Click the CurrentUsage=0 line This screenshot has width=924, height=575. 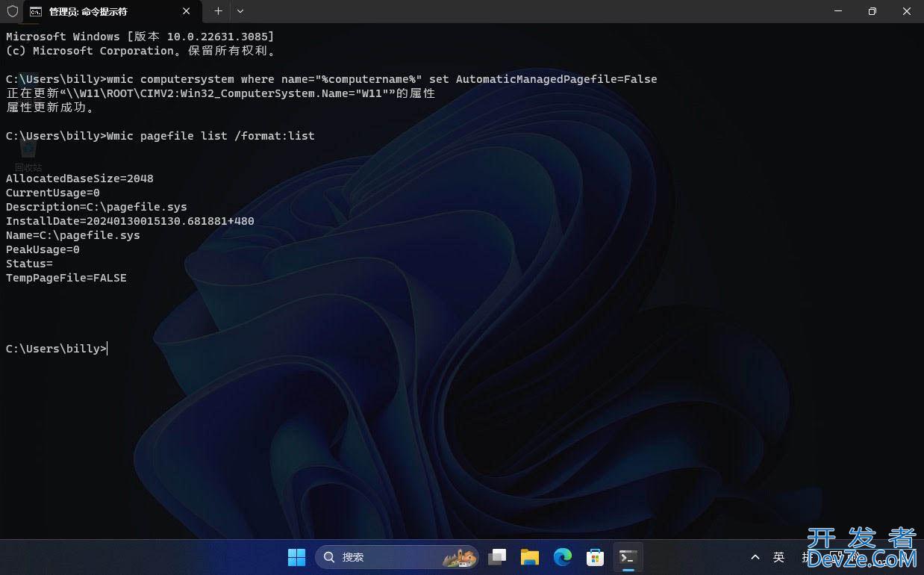point(53,193)
